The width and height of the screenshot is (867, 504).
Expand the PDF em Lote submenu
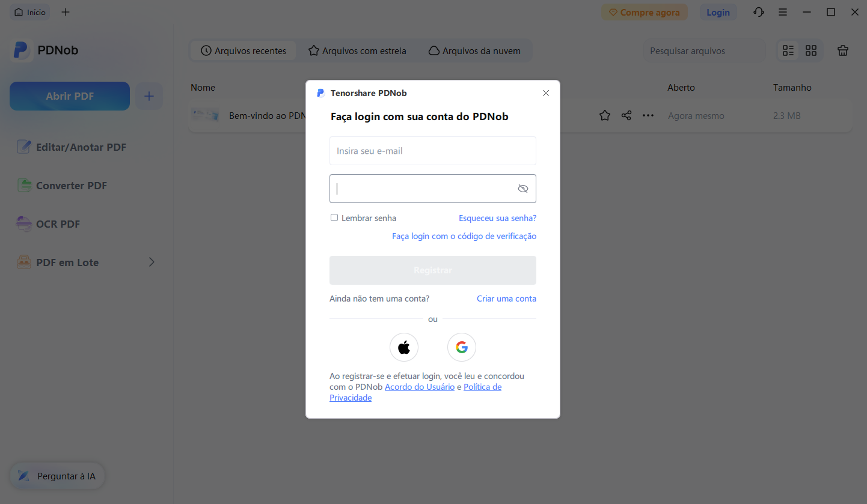click(x=152, y=262)
